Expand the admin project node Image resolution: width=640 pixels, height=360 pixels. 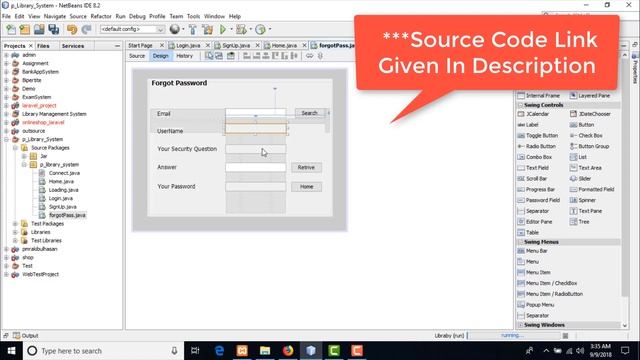click(x=6, y=55)
